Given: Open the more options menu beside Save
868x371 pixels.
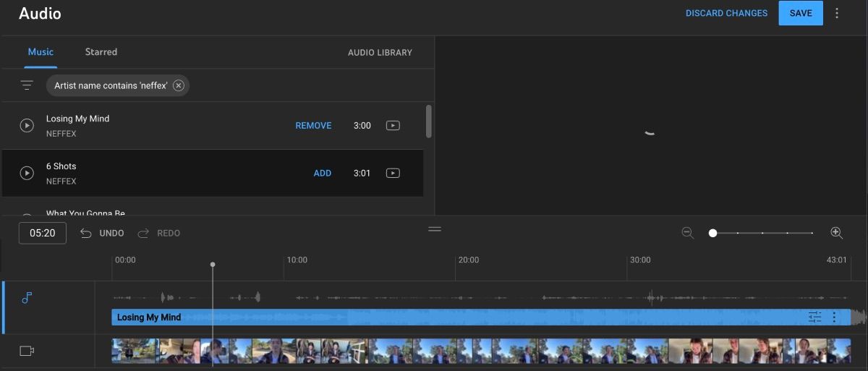Looking at the screenshot, I should pyautogui.click(x=837, y=13).
